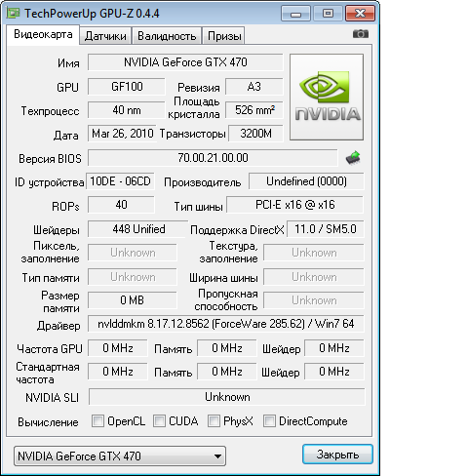Click the Пиксель заполнение Unknown field
This screenshot has height=476, width=468.
[133, 253]
